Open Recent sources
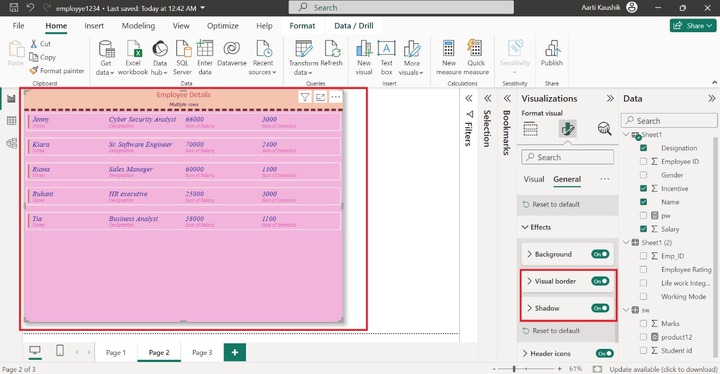This screenshot has height=374, width=720. pos(263,57)
